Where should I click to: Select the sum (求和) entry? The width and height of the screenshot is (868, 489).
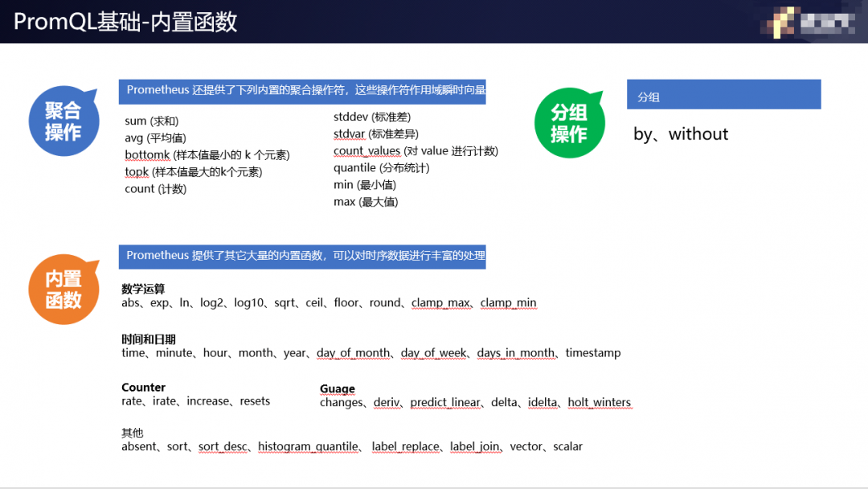(152, 121)
